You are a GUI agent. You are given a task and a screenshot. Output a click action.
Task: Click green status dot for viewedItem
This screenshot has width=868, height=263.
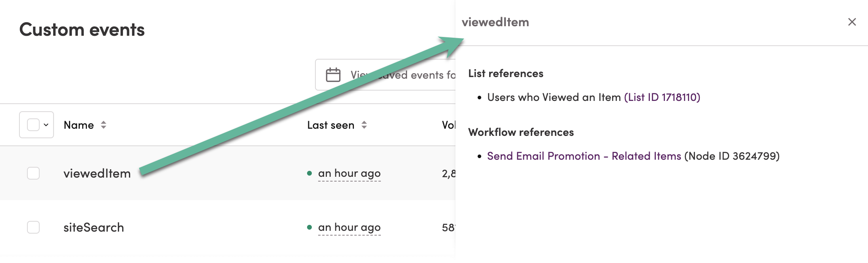tap(309, 173)
